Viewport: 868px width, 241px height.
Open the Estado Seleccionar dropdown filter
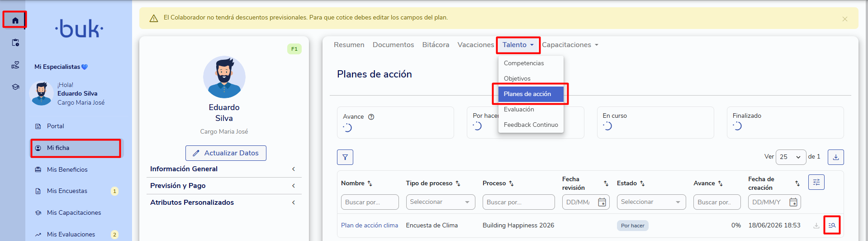pyautogui.click(x=651, y=202)
